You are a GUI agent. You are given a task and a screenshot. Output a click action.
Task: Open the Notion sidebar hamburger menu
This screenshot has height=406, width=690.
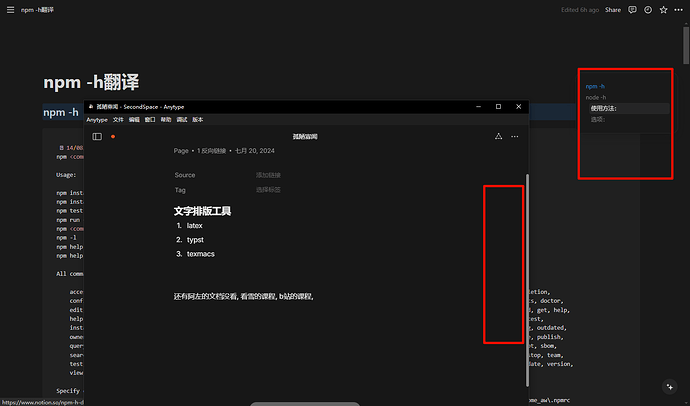coord(10,10)
